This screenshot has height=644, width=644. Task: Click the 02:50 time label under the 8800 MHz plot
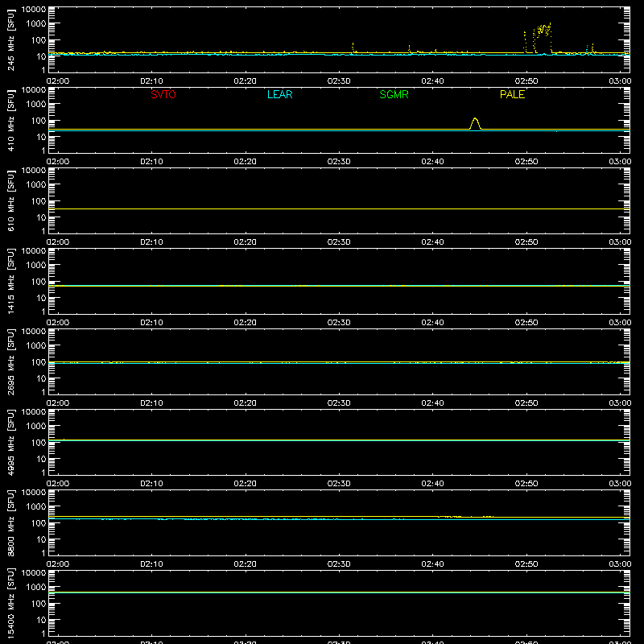coord(526,564)
